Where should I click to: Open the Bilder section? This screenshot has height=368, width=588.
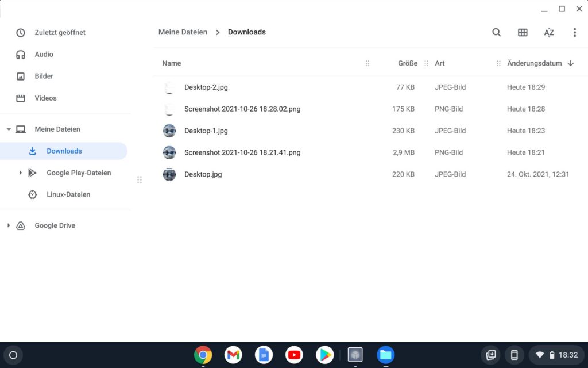(44, 76)
